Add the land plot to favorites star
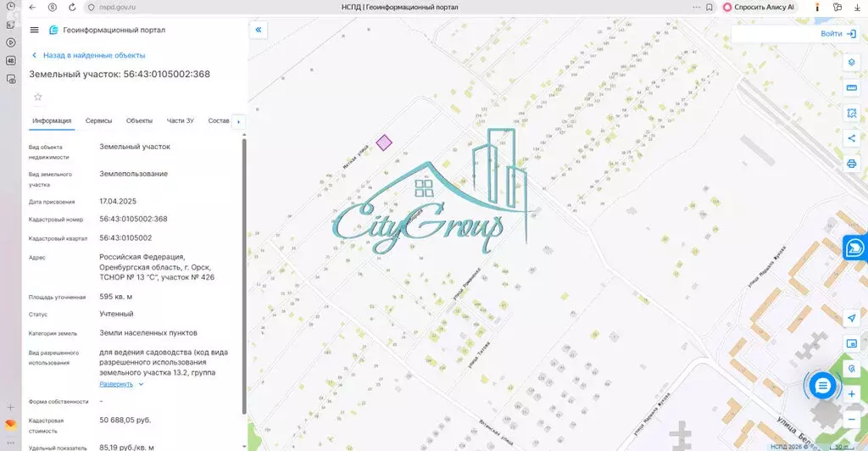The height and width of the screenshot is (451, 868). [x=37, y=97]
